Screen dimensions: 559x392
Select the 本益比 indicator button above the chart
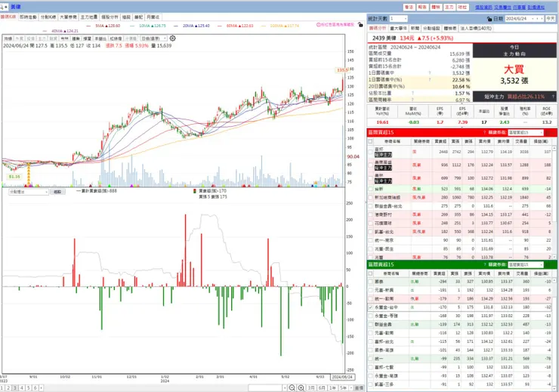pyautogui.click(x=100, y=38)
